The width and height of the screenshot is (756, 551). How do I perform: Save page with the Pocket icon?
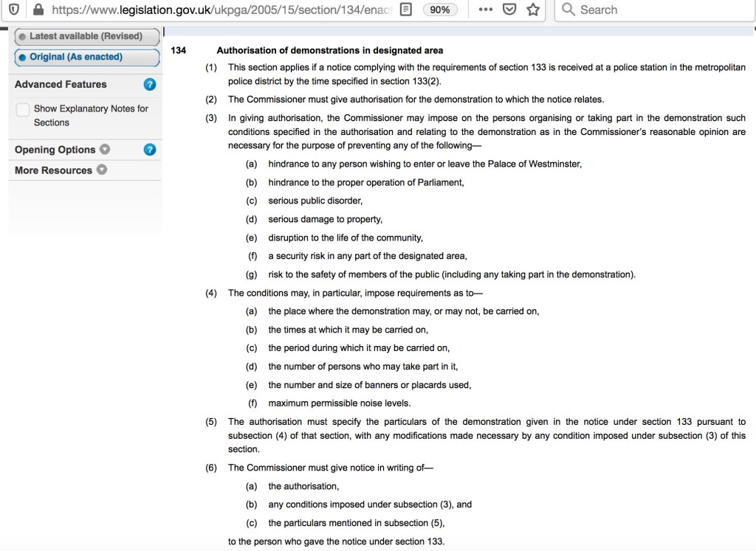click(x=509, y=10)
